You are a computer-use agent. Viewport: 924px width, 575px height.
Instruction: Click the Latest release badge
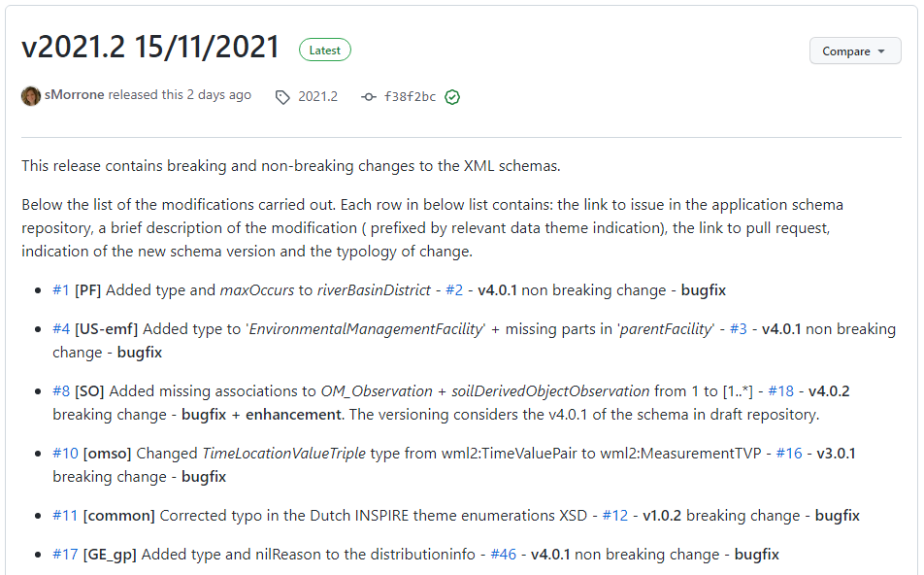pyautogui.click(x=325, y=51)
